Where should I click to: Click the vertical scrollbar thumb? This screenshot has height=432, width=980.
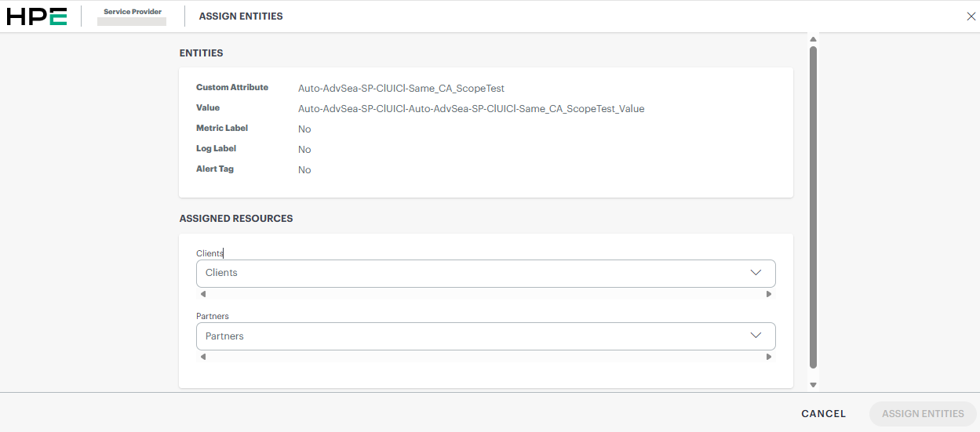click(813, 207)
